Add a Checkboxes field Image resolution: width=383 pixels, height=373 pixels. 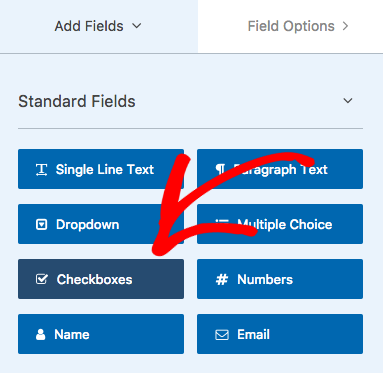[101, 279]
